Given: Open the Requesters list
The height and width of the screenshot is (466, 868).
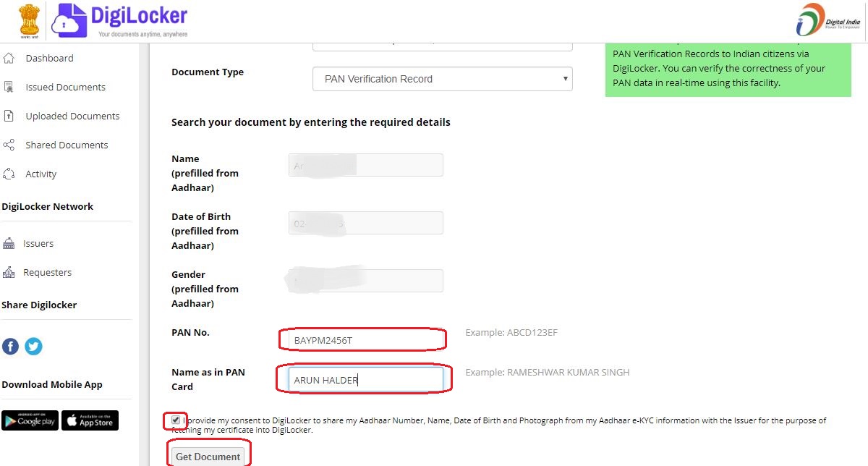Looking at the screenshot, I should pyautogui.click(x=47, y=272).
